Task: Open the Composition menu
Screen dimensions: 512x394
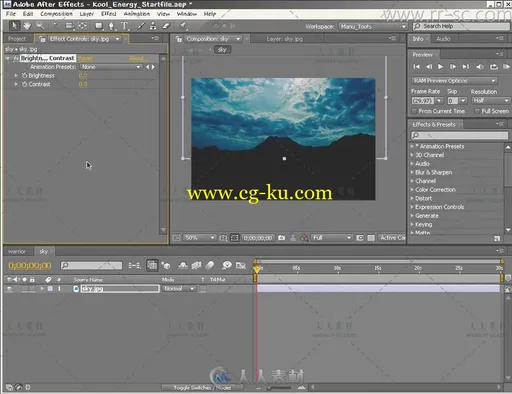Action: [56, 14]
